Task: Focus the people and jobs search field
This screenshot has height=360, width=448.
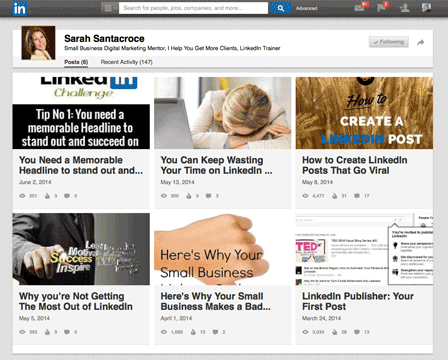Action: point(193,8)
